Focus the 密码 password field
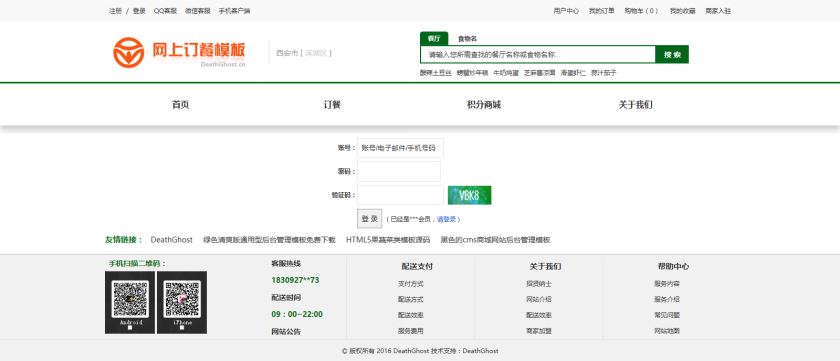 [399, 171]
